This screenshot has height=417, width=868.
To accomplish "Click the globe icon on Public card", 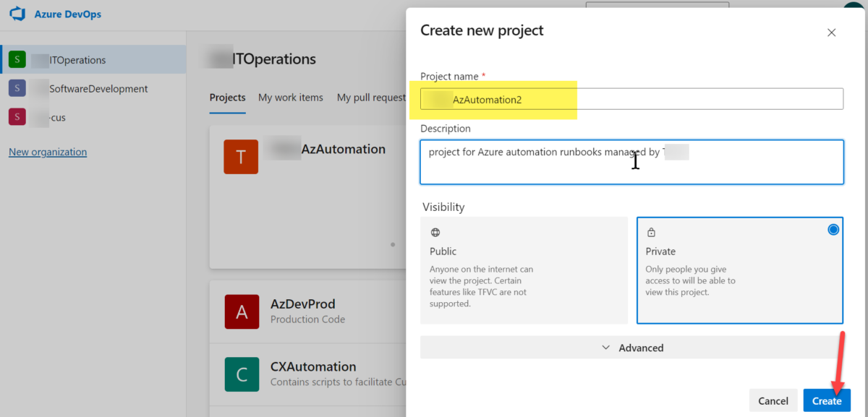I will (x=435, y=233).
